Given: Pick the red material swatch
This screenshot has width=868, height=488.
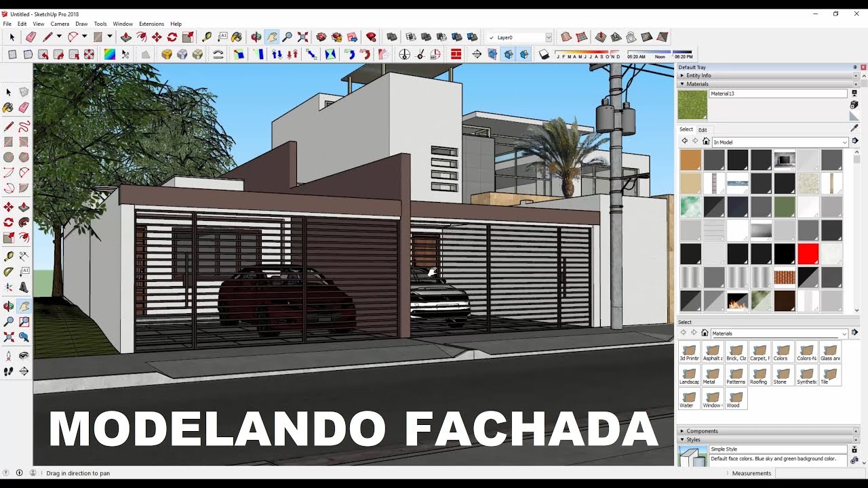Looking at the screenshot, I should click(x=808, y=254).
